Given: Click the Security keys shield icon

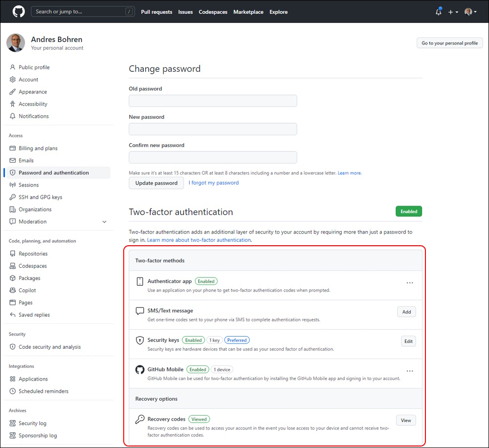Looking at the screenshot, I should click(140, 340).
